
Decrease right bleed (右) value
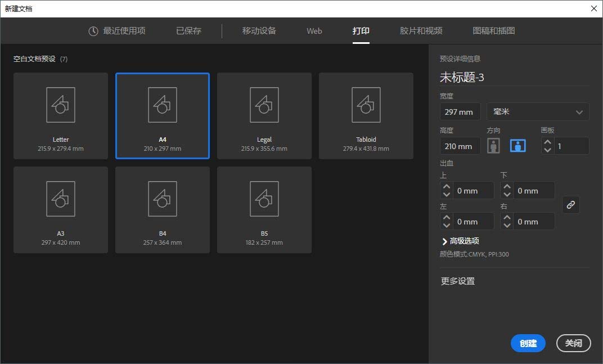pyautogui.click(x=507, y=225)
